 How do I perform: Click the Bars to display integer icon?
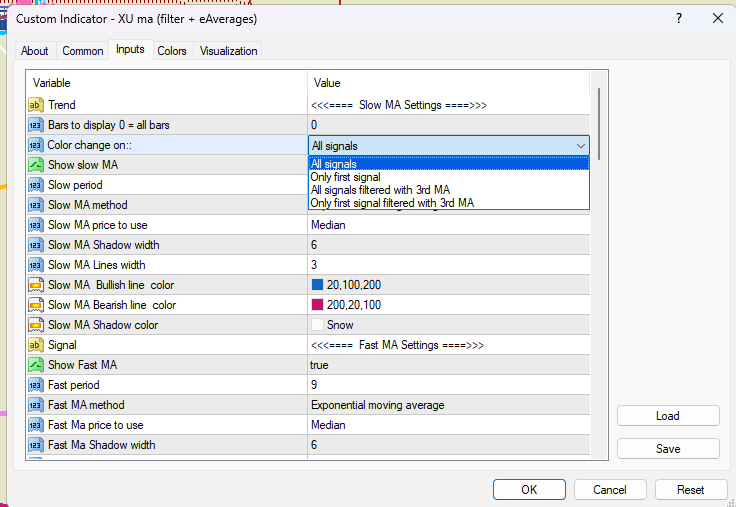click(35, 125)
